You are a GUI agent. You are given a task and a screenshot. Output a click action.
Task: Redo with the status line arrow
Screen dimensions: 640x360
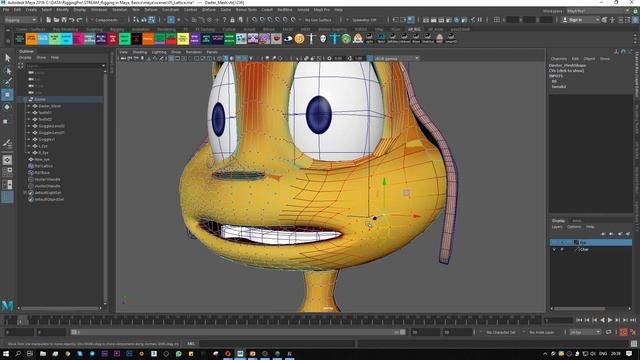80,20
